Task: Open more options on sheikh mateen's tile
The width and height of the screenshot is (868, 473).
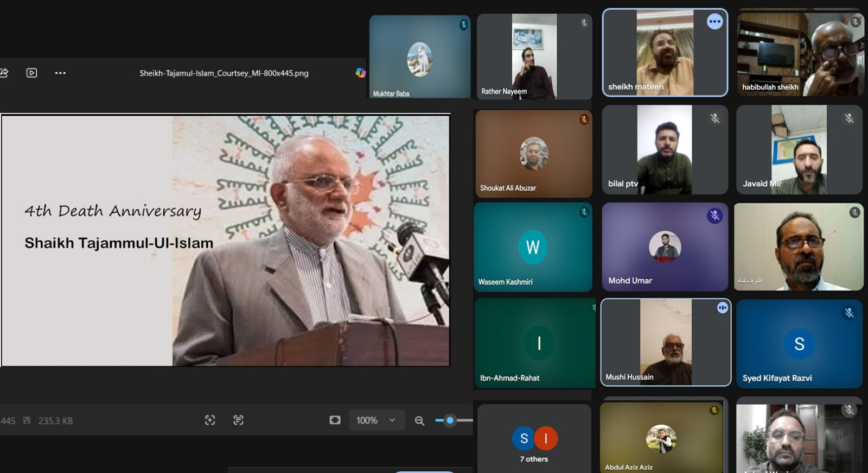Action: 714,22
